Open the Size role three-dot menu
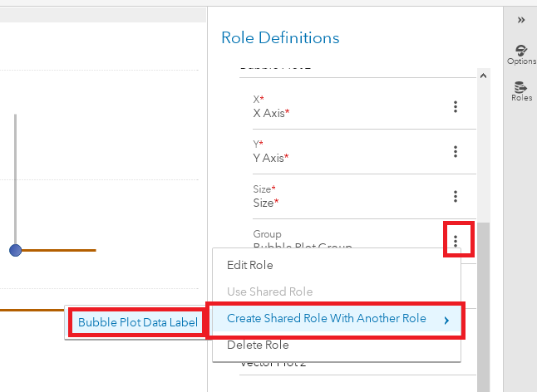This screenshot has height=392, width=537. [456, 196]
